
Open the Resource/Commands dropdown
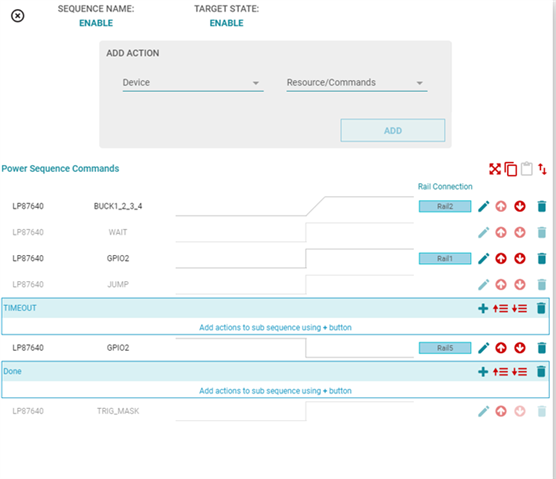pos(357,83)
